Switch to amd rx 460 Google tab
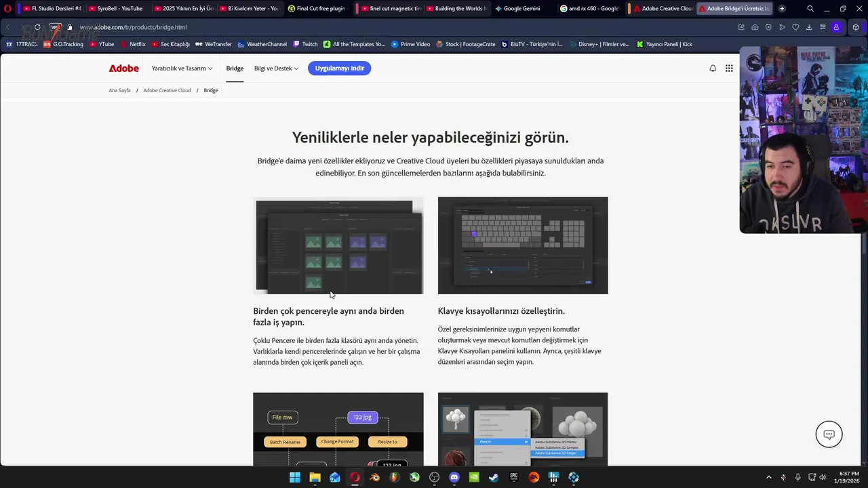Image resolution: width=868 pixels, height=488 pixels. click(x=589, y=9)
